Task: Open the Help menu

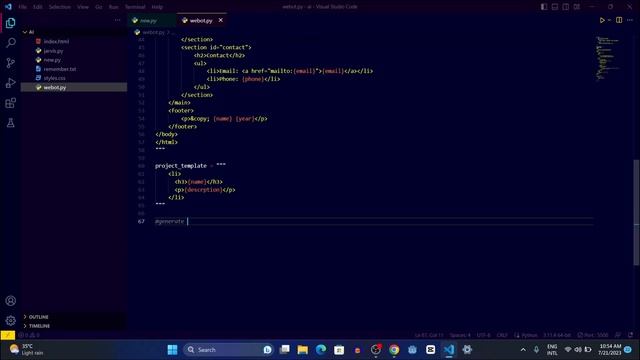Action: tap(157, 7)
